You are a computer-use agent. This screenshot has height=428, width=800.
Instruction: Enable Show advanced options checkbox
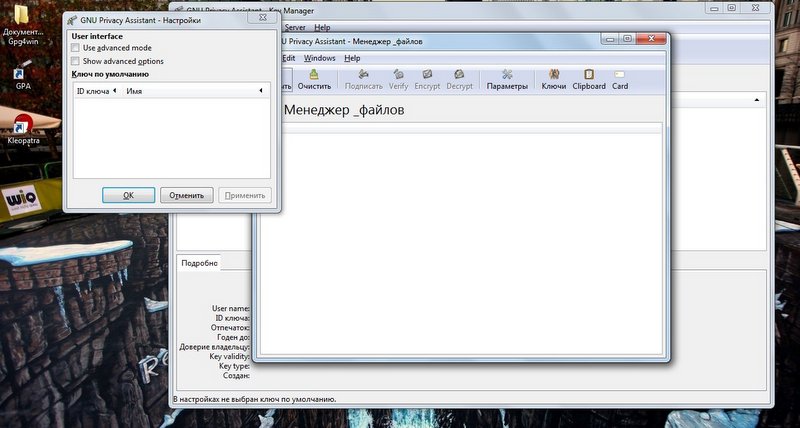click(75, 61)
